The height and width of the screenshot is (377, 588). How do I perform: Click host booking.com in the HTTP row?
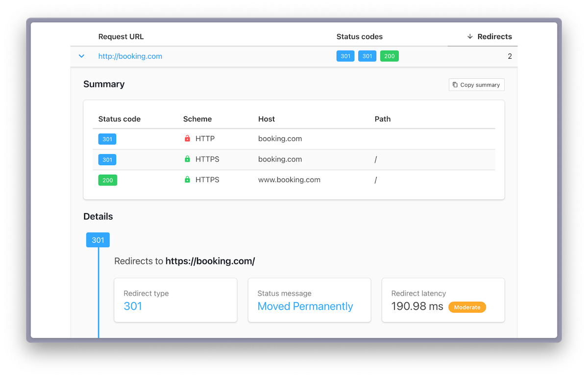pos(280,139)
